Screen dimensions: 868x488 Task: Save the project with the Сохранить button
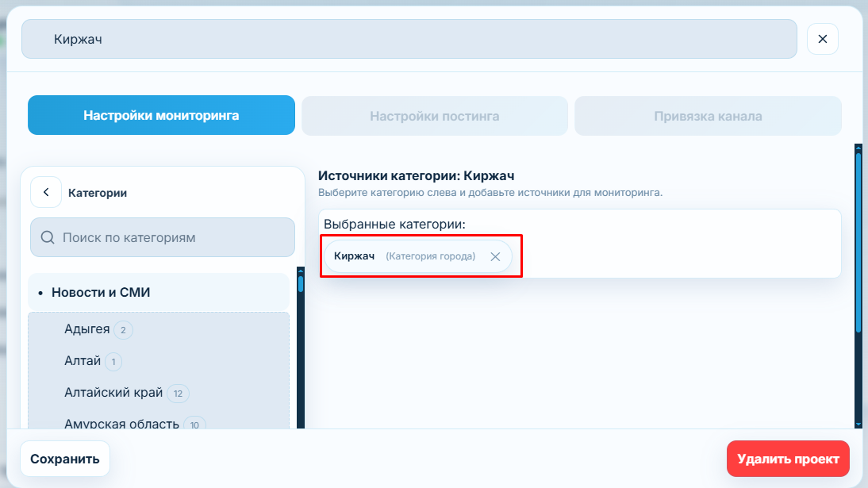[x=64, y=459]
